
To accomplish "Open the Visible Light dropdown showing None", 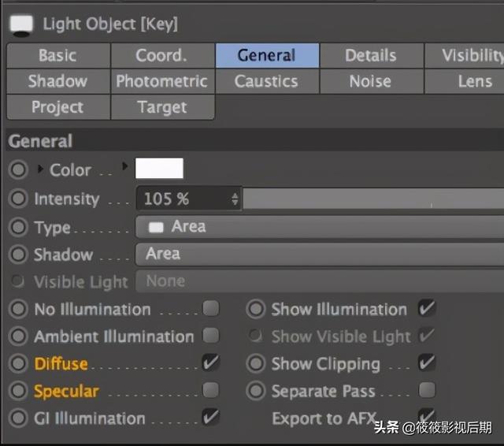I will pos(321,281).
